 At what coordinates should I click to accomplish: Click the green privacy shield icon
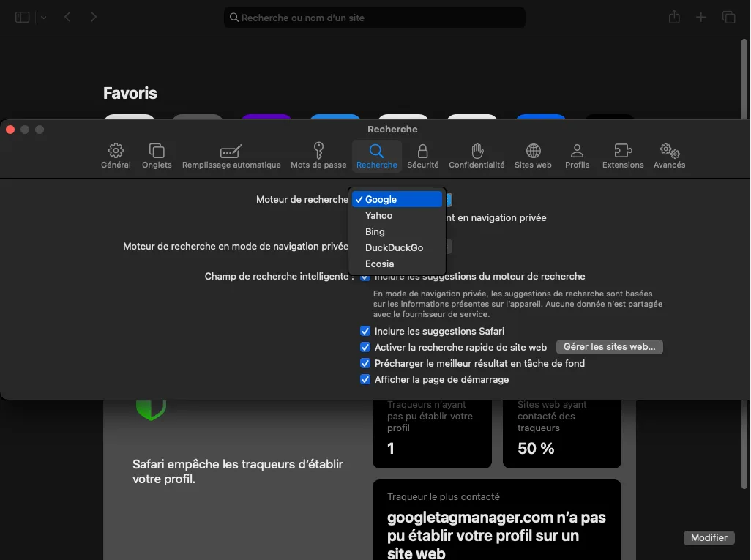[x=151, y=411]
